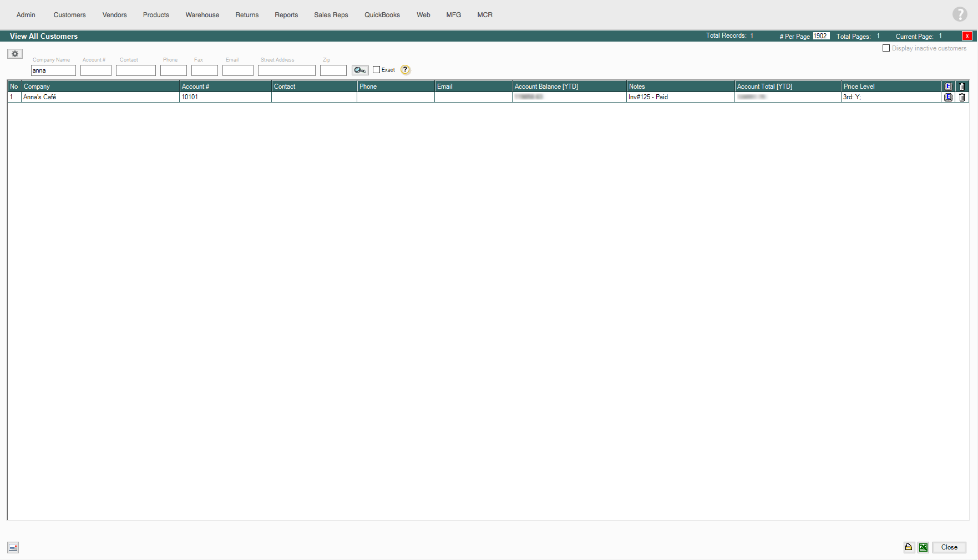Open the large help icon in top bar
This screenshot has height=560, width=978.
click(x=960, y=14)
